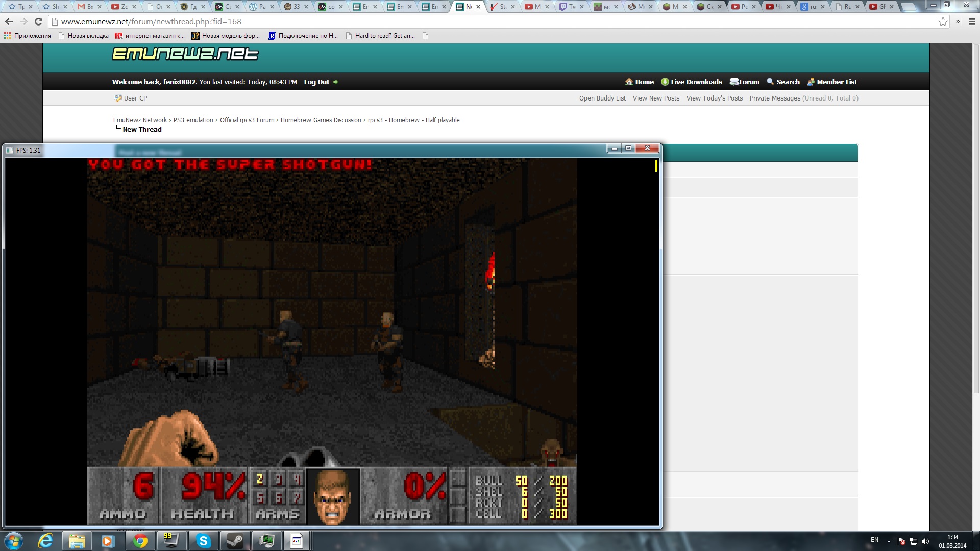Screen dimensions: 980x551
Task: Show hidden system tray icons
Action: tap(889, 541)
